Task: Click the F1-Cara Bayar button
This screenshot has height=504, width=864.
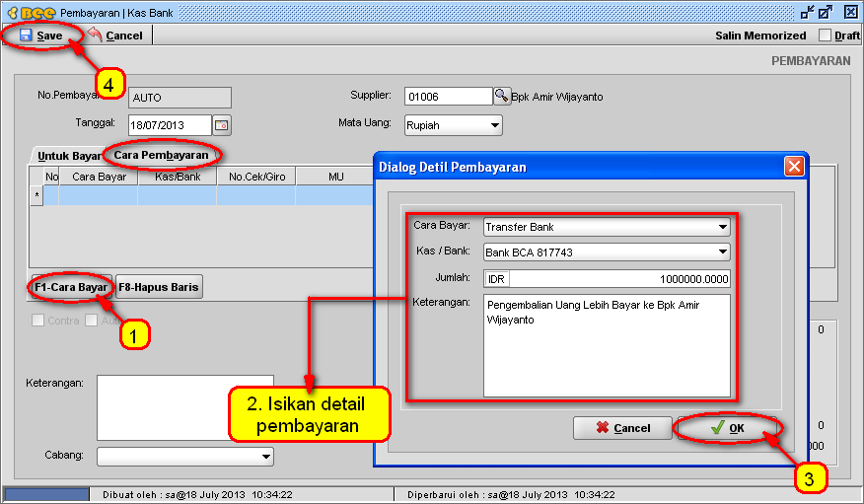Action: point(72,287)
